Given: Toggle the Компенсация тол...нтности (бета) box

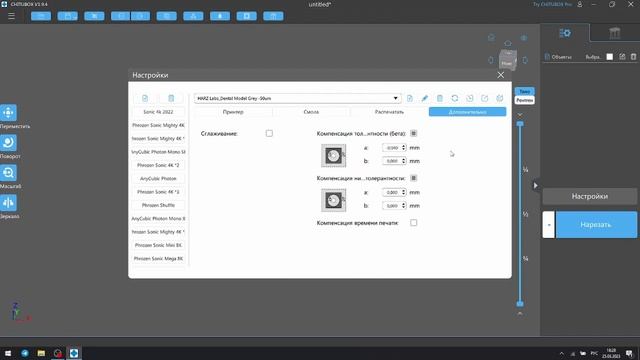Looking at the screenshot, I should click(x=413, y=133).
